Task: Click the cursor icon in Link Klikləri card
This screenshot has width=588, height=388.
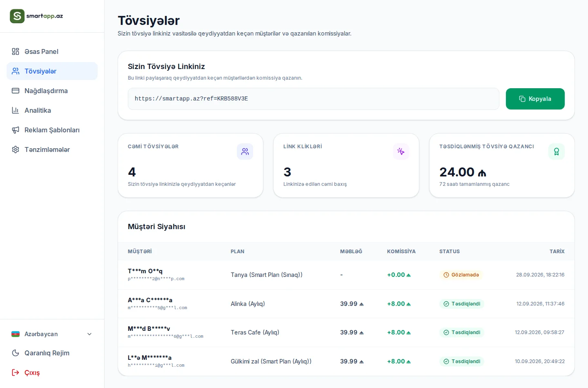Action: (x=401, y=152)
